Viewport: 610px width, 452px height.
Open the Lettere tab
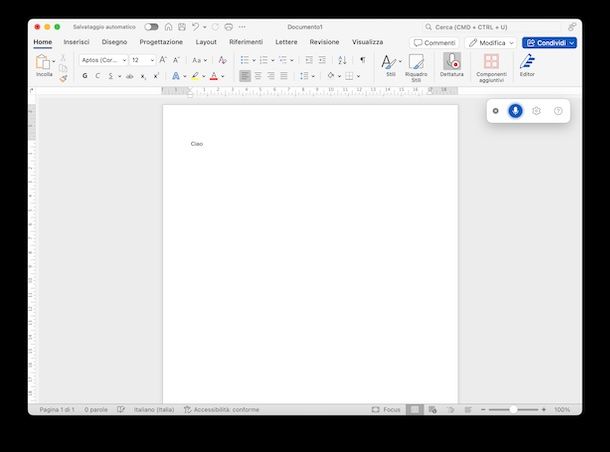[286, 42]
